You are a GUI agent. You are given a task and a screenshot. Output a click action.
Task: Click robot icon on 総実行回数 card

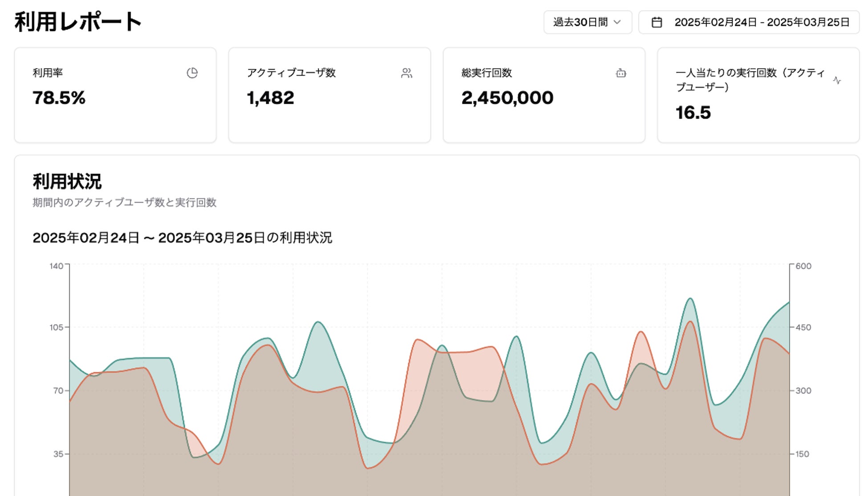pos(621,73)
